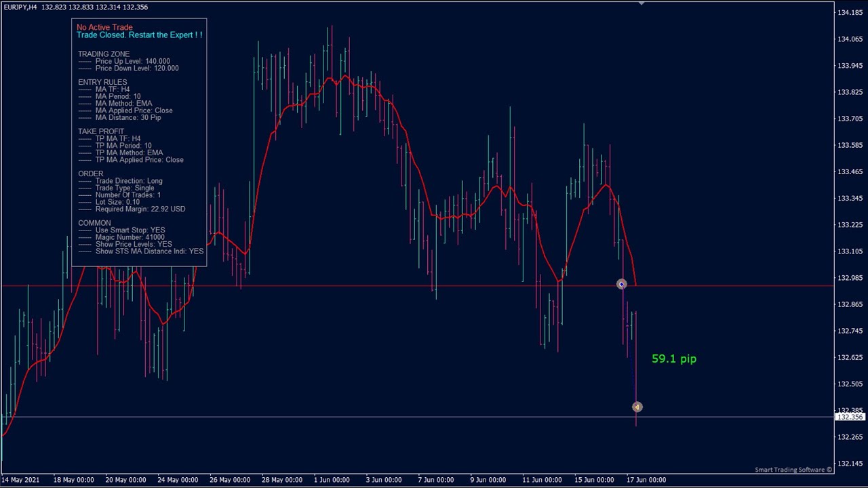
Task: Select the "Magic Number: 41000" row
Action: pyautogui.click(x=121, y=237)
